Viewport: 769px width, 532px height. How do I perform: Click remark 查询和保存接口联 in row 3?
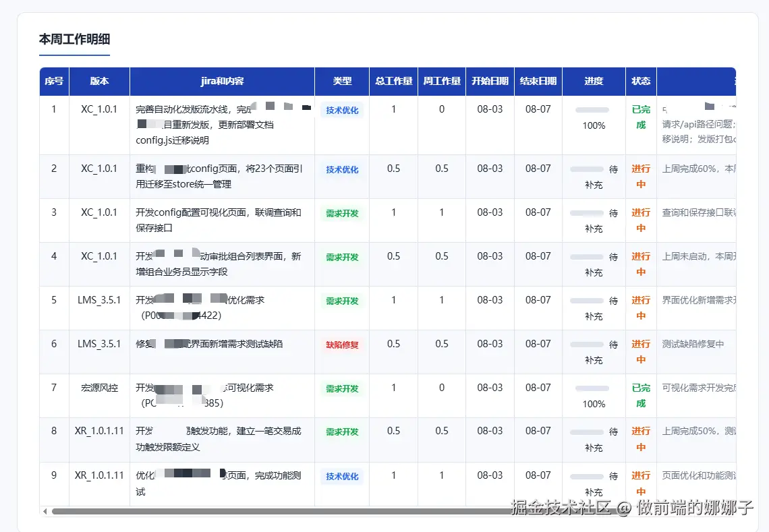click(x=698, y=212)
